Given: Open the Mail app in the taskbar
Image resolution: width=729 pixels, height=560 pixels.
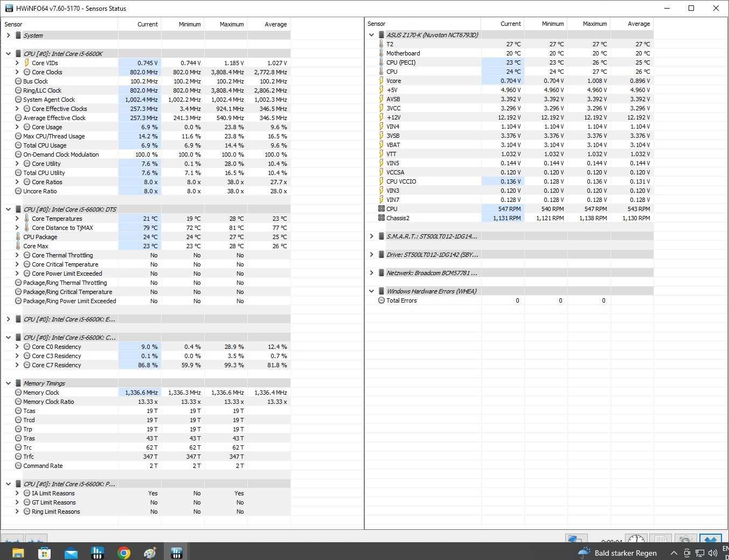Looking at the screenshot, I should [x=71, y=552].
